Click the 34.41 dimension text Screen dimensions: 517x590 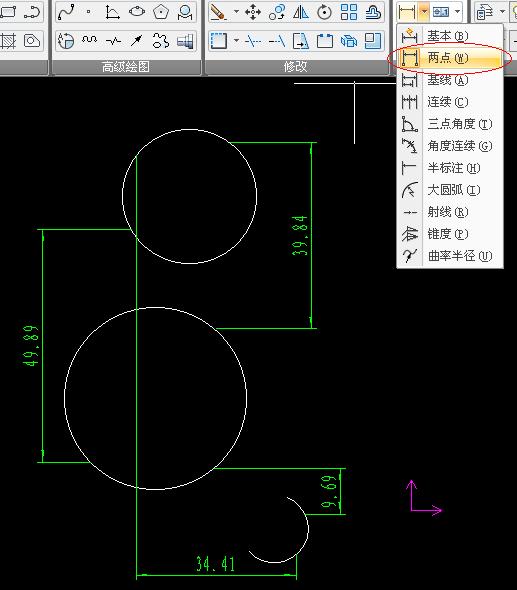(x=215, y=564)
